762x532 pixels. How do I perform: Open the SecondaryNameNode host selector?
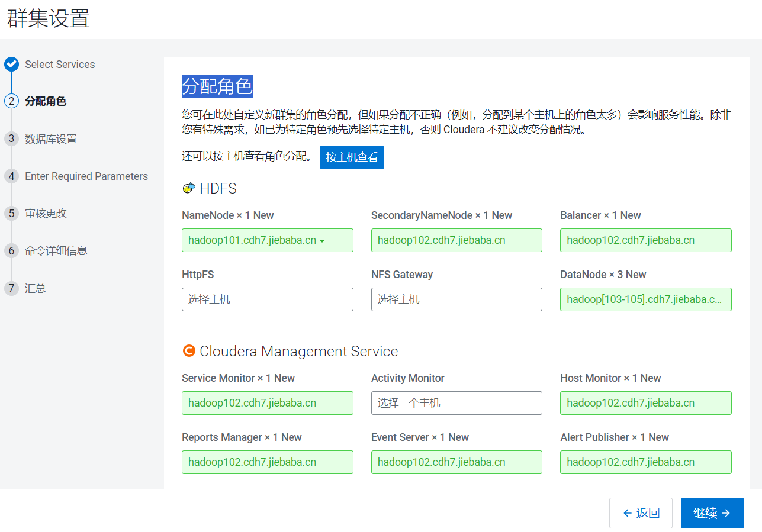[456, 240]
